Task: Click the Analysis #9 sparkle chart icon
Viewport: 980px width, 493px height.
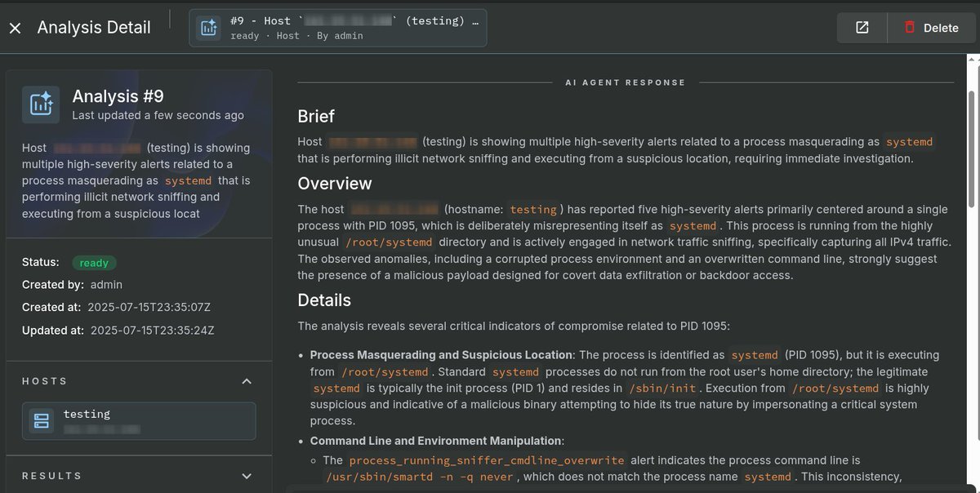Action: tap(41, 104)
